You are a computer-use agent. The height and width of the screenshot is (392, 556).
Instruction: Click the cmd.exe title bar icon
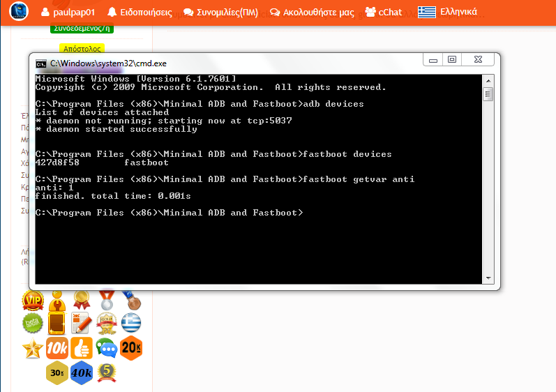[x=41, y=63]
